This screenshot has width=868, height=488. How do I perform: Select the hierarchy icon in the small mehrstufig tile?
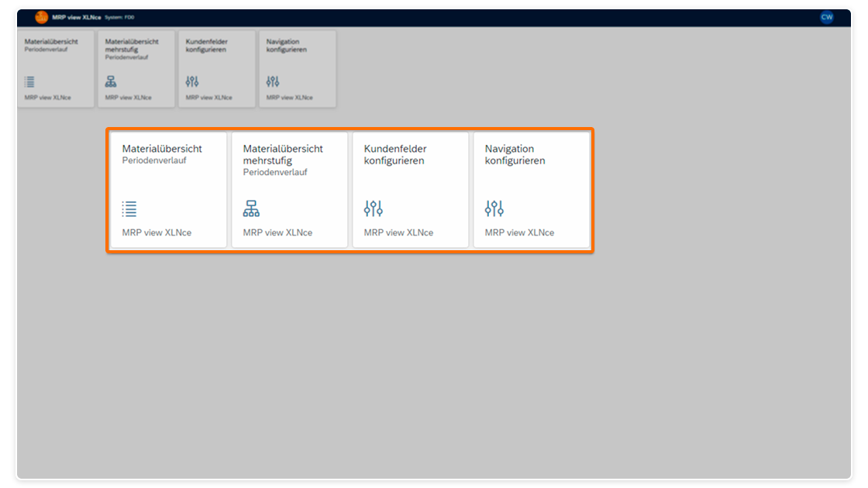pyautogui.click(x=110, y=79)
